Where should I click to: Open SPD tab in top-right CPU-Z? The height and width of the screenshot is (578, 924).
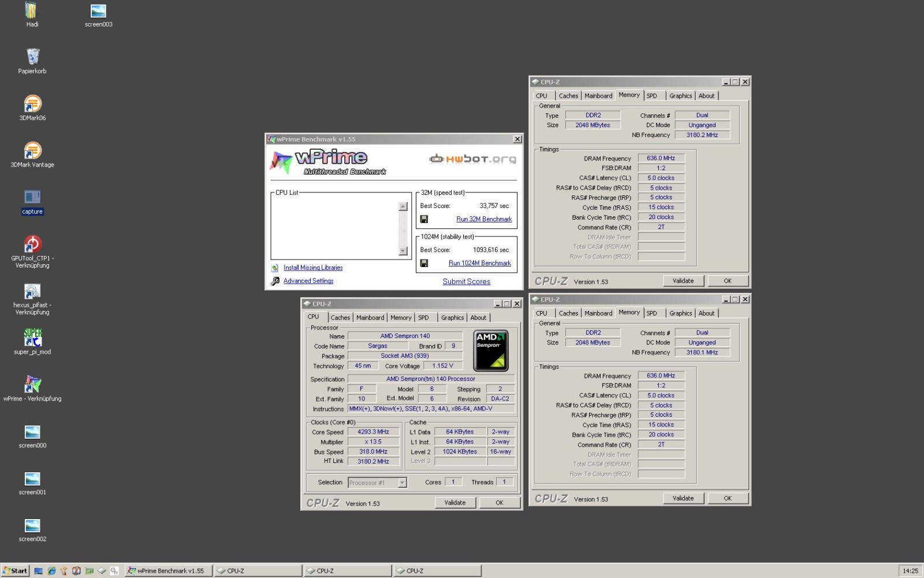coord(652,96)
